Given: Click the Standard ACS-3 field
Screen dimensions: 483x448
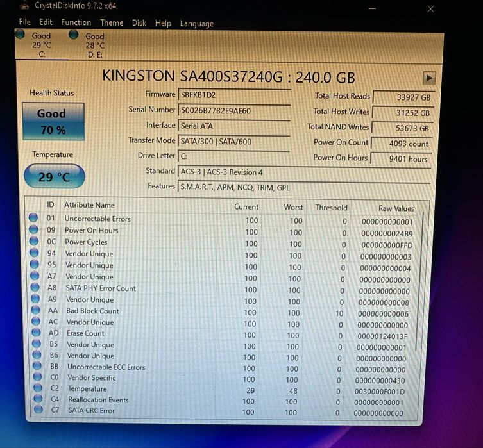Looking at the screenshot, I should pos(304,172).
